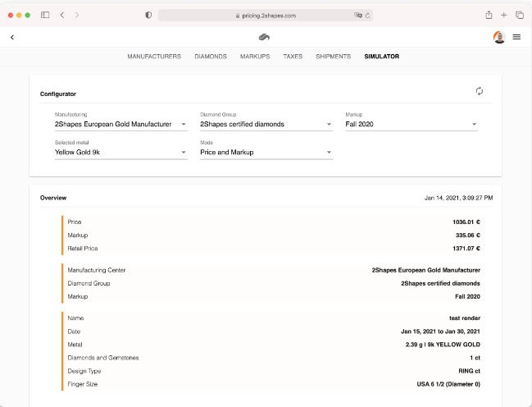The image size is (532, 407).
Task: Click the 2Shapes logo
Action: (264, 38)
